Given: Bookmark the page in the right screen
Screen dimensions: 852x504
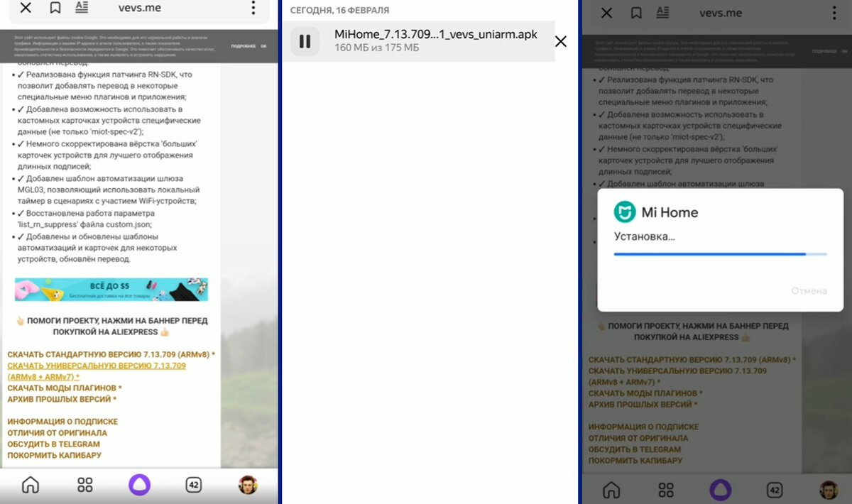Looking at the screenshot, I should (636, 13).
